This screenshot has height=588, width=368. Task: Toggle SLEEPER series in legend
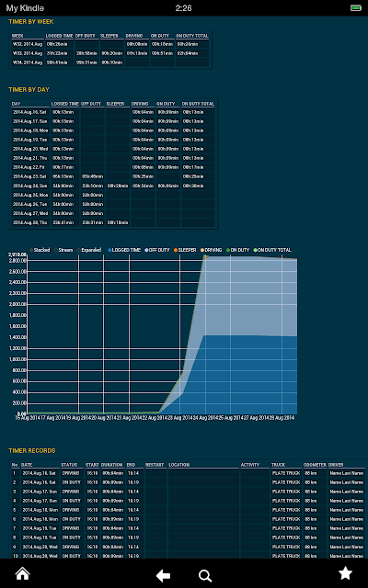[185, 250]
